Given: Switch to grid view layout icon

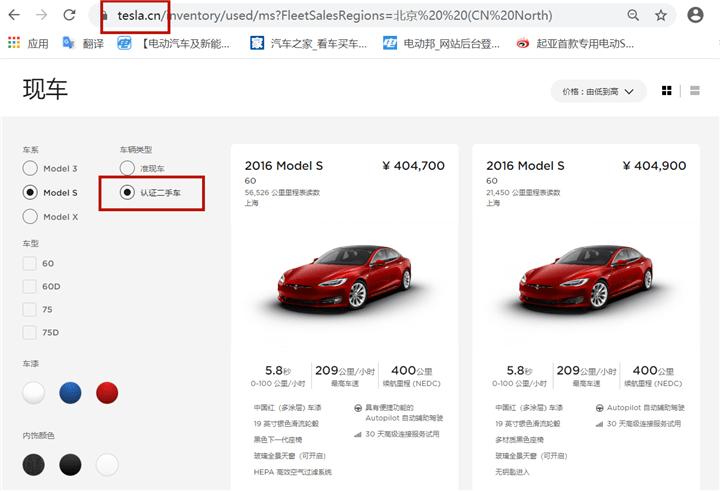Looking at the screenshot, I should point(667,91).
